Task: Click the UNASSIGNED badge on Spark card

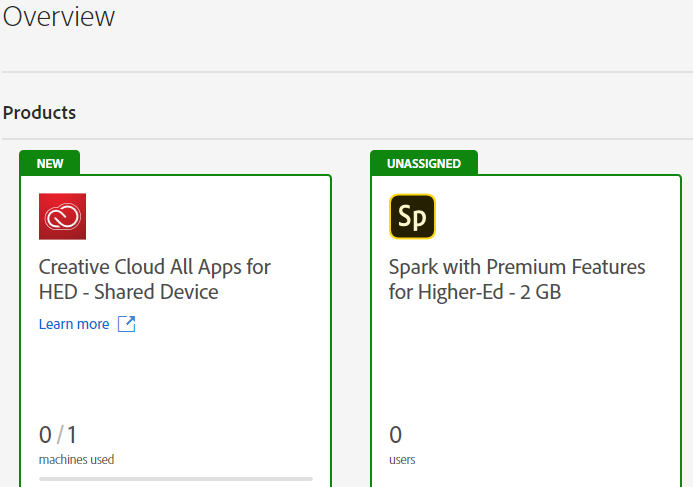Action: pos(424,164)
